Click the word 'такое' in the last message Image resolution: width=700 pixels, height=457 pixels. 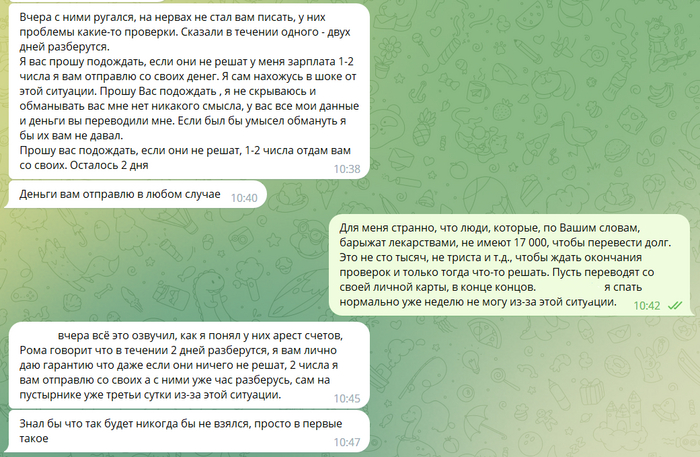tap(33, 438)
